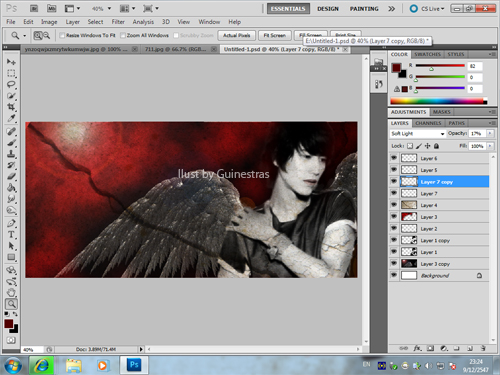Screen dimensions: 500x375
Task: Select the Horizontal Type tool
Action: coord(11,235)
